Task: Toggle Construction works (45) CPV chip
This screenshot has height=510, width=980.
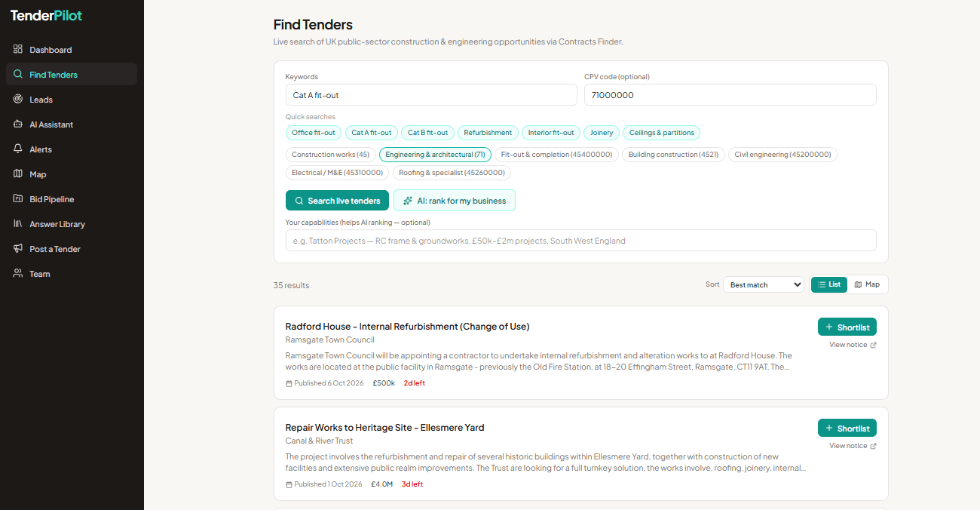Action: click(331, 155)
